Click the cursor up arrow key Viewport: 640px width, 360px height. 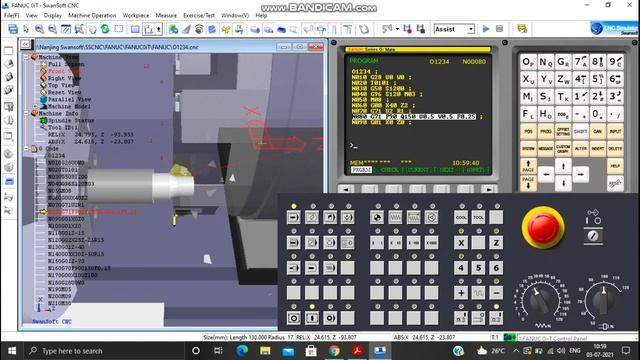[563, 166]
